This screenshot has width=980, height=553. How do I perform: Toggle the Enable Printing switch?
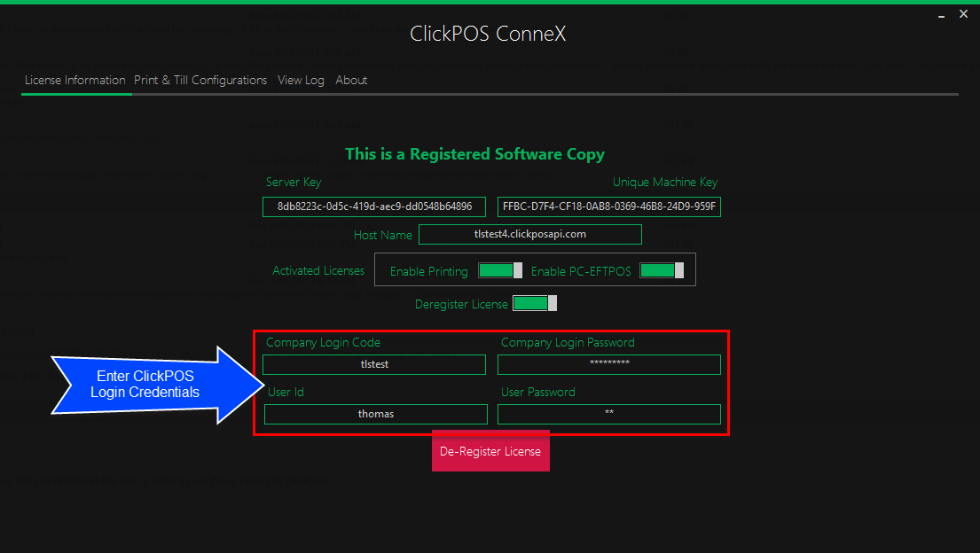500,270
